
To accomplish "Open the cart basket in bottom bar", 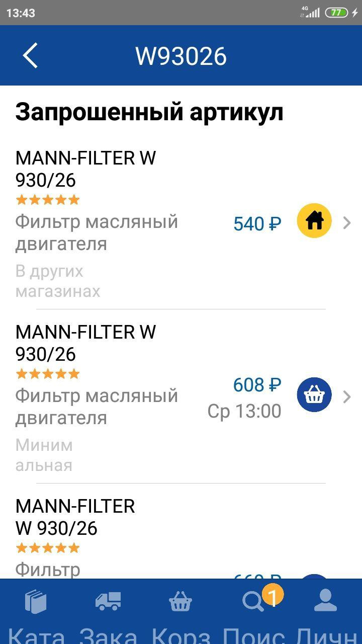I will coord(180,602).
